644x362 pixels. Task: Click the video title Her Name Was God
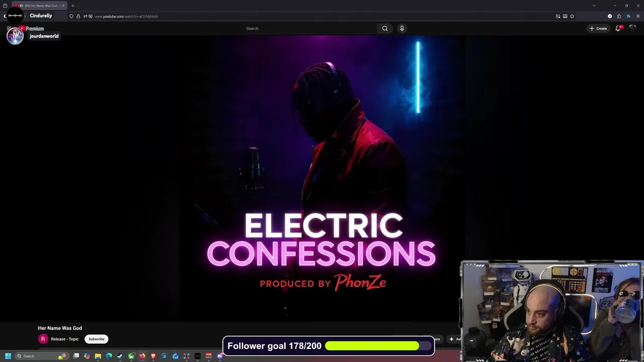click(x=60, y=328)
